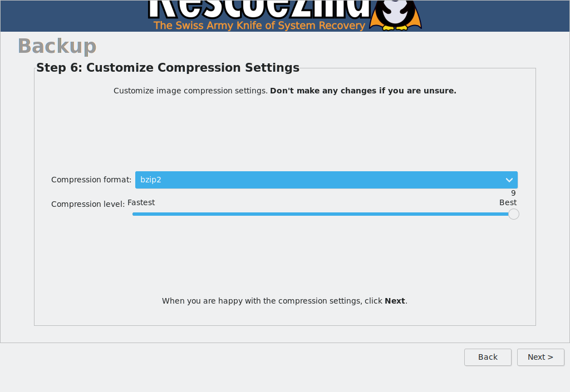Click the dropdown chevron on compression format

coord(509,180)
